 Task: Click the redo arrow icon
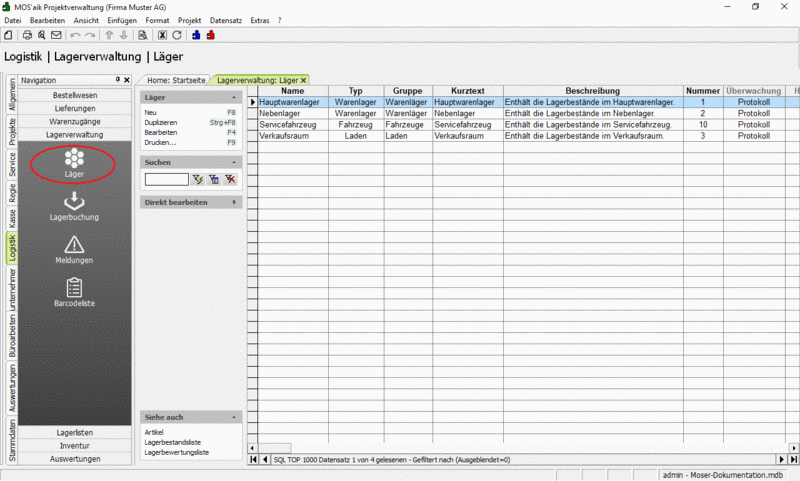[90, 35]
